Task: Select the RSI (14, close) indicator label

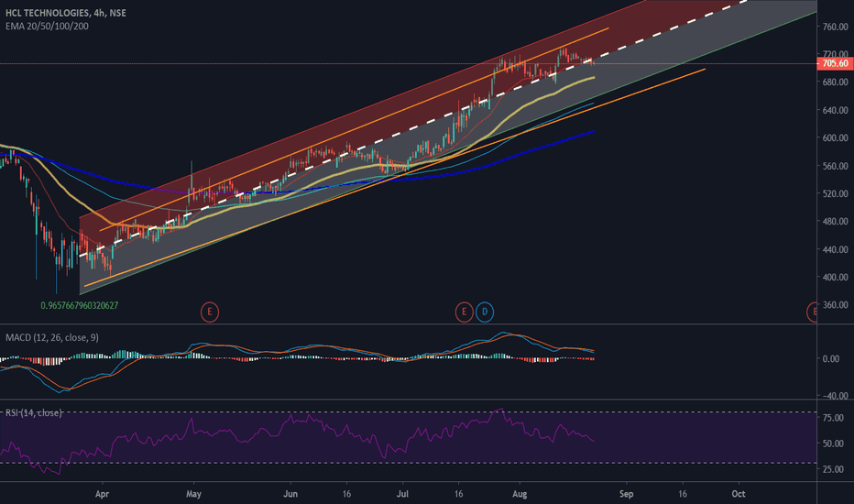Action: [x=33, y=413]
